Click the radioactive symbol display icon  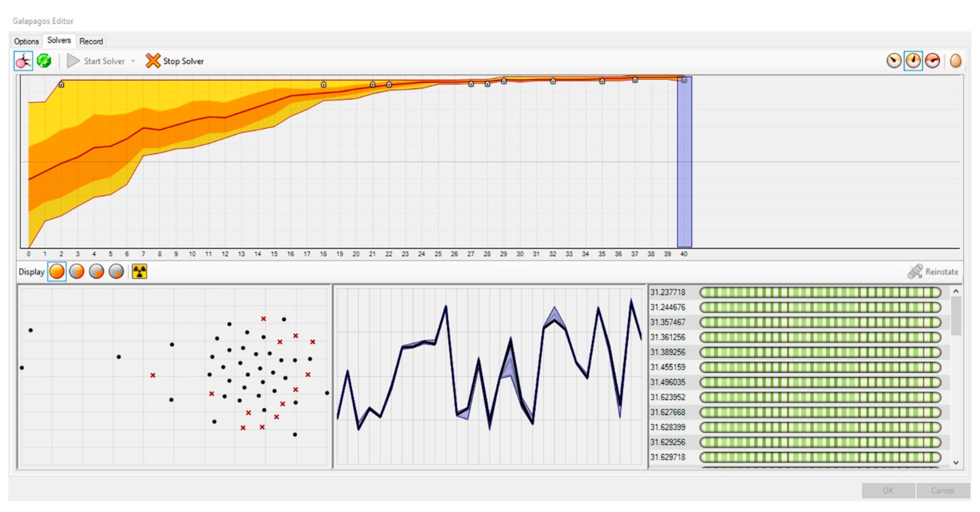click(139, 271)
